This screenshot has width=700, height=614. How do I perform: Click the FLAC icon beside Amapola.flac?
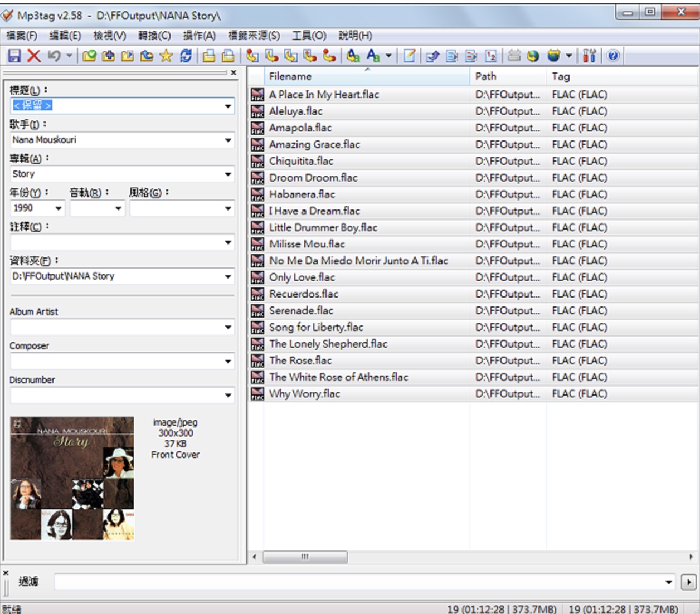(x=257, y=128)
